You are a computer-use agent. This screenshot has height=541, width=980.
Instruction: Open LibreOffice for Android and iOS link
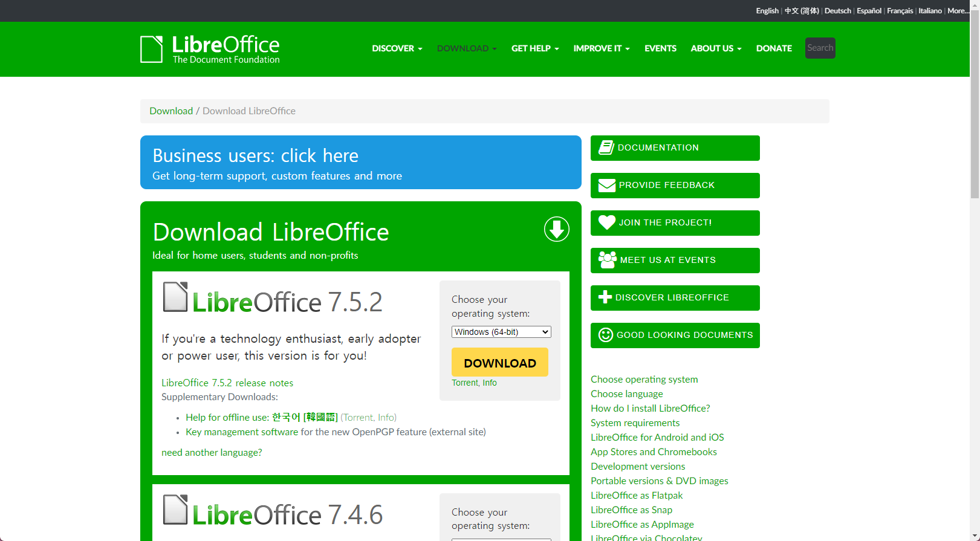pos(657,437)
